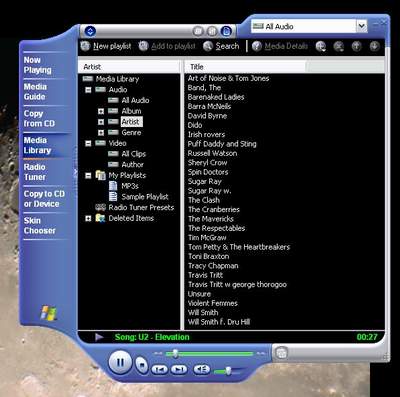Collapse the Audio tree node
Screen dimensions: 400x397
[88, 90]
